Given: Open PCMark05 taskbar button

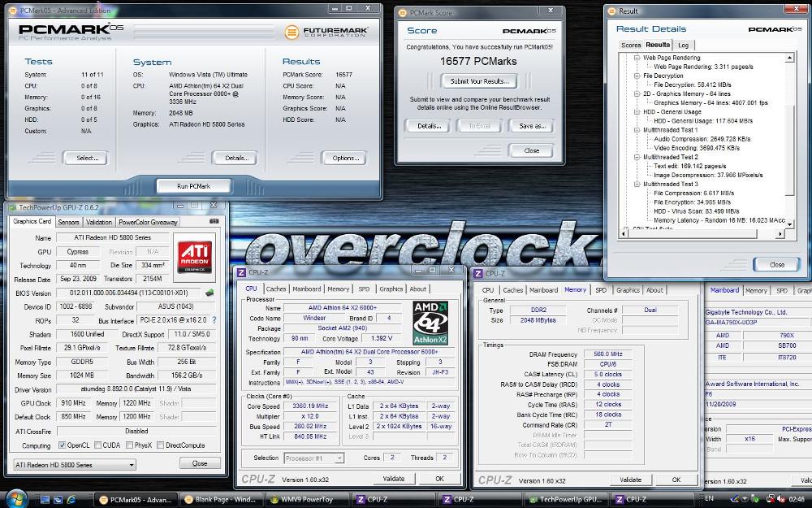Looking at the screenshot, I should pos(137,500).
